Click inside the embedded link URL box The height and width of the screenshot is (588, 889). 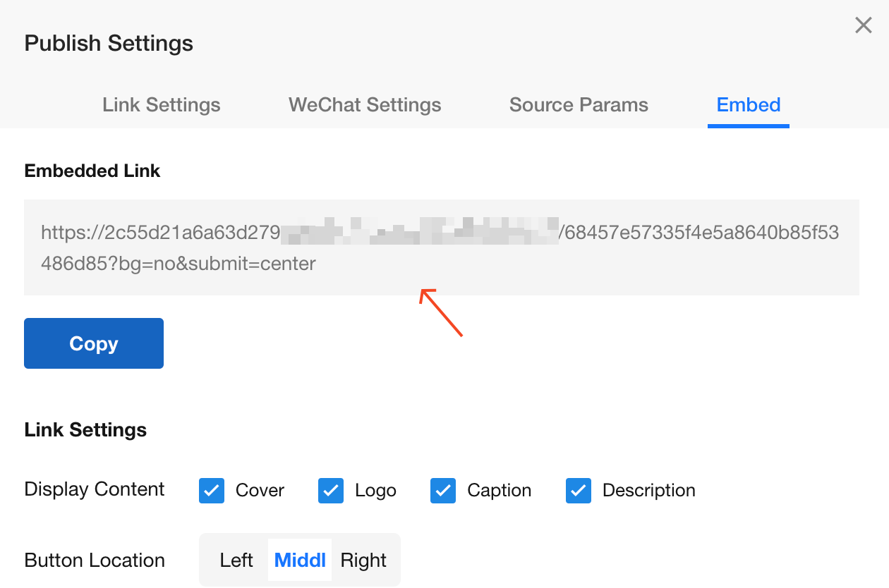(441, 247)
